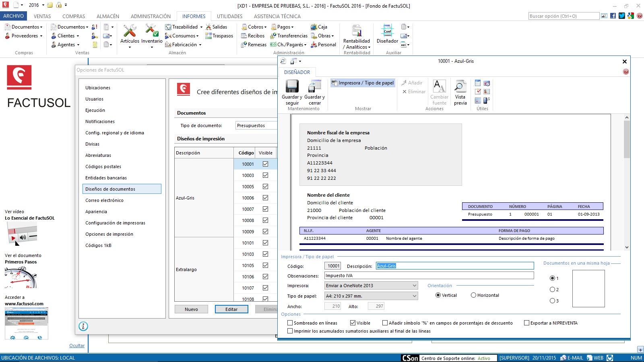Enable Sombreado en líneas option
This screenshot has height=362, width=644.
click(x=290, y=323)
